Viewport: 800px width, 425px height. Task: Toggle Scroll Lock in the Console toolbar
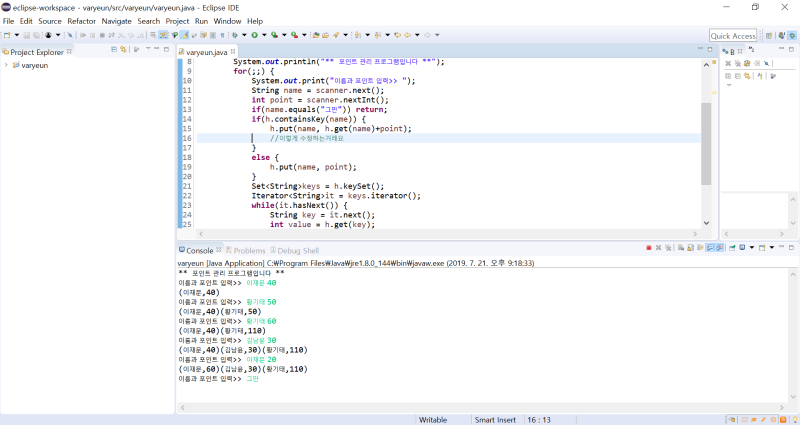pos(690,247)
